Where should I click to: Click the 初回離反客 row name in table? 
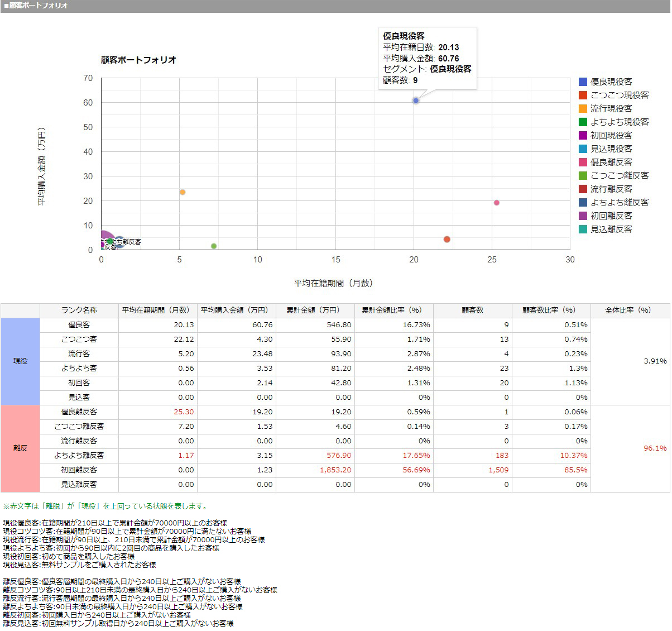click(x=79, y=470)
